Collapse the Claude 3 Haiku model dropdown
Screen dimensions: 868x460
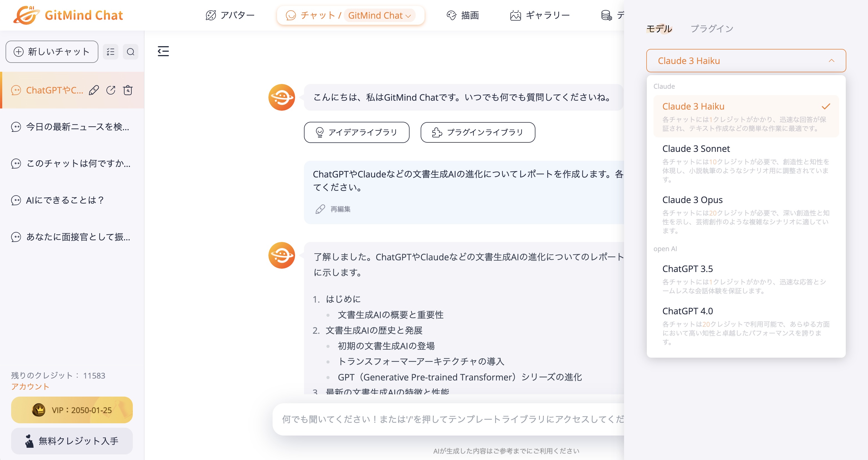(x=832, y=61)
